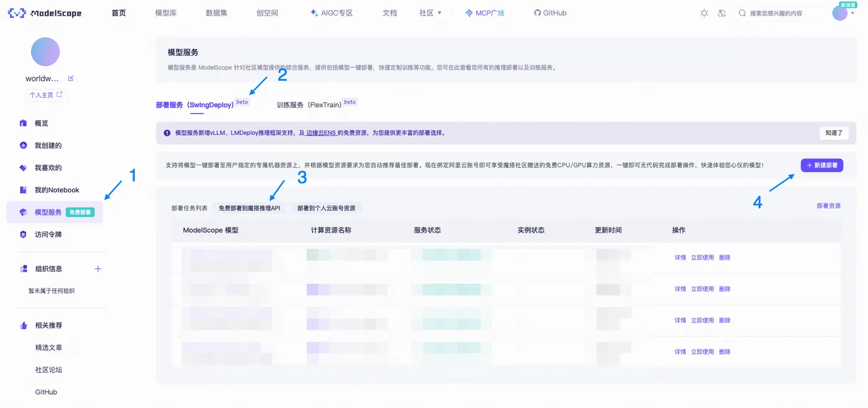Click 详情 in the fourth table row
This screenshot has width=868, height=408.
(x=680, y=352)
